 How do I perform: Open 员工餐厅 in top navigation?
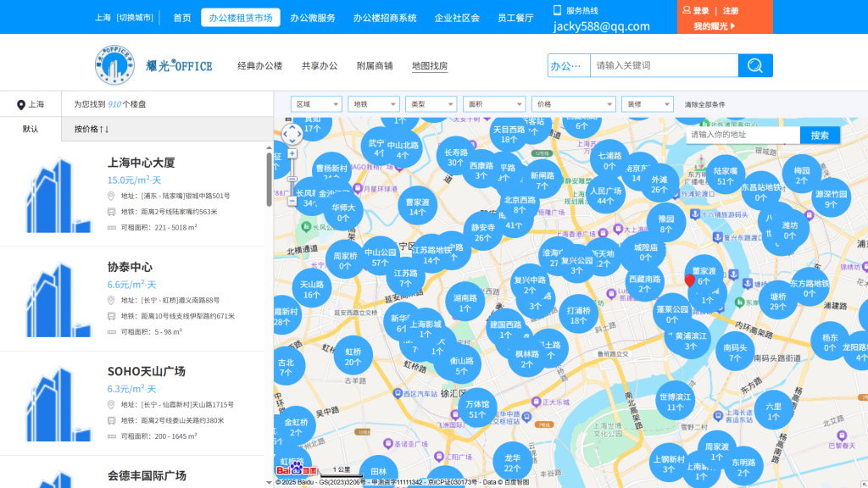(515, 18)
